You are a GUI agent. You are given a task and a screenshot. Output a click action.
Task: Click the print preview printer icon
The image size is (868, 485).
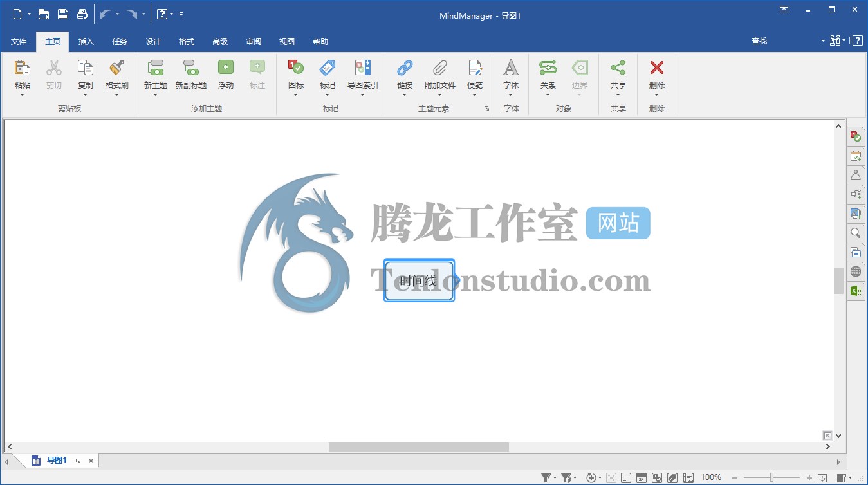point(82,14)
